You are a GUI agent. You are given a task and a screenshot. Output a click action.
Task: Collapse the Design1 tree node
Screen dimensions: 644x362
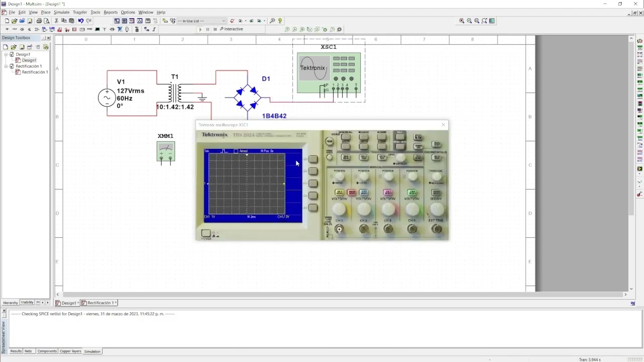coord(6,54)
